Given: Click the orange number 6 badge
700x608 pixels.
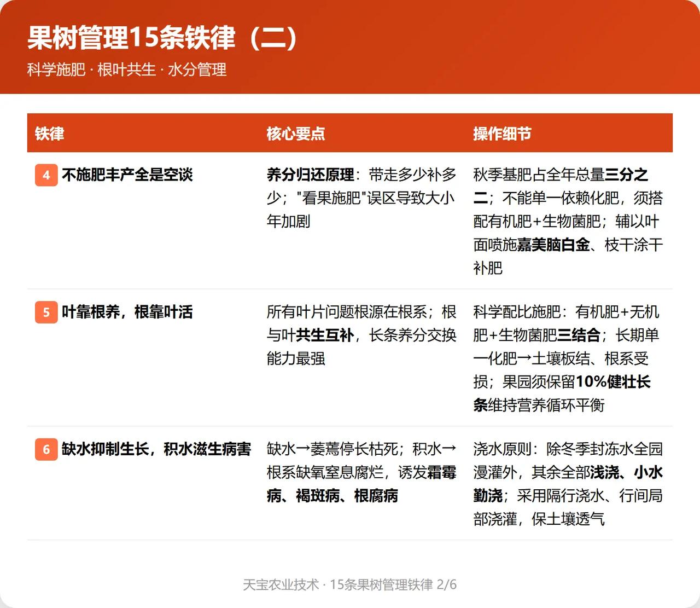Looking at the screenshot, I should tap(46, 449).
